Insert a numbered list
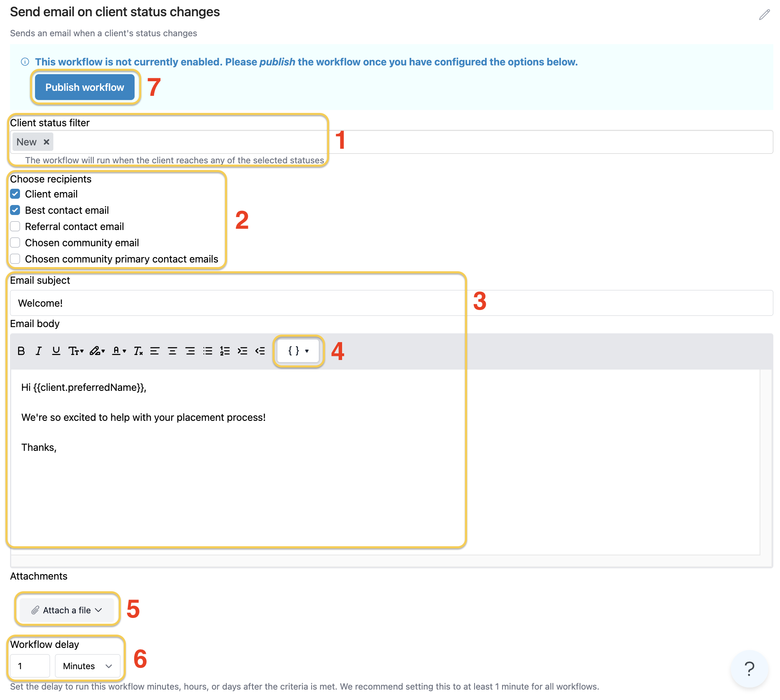This screenshot has width=780, height=700. 225,351
